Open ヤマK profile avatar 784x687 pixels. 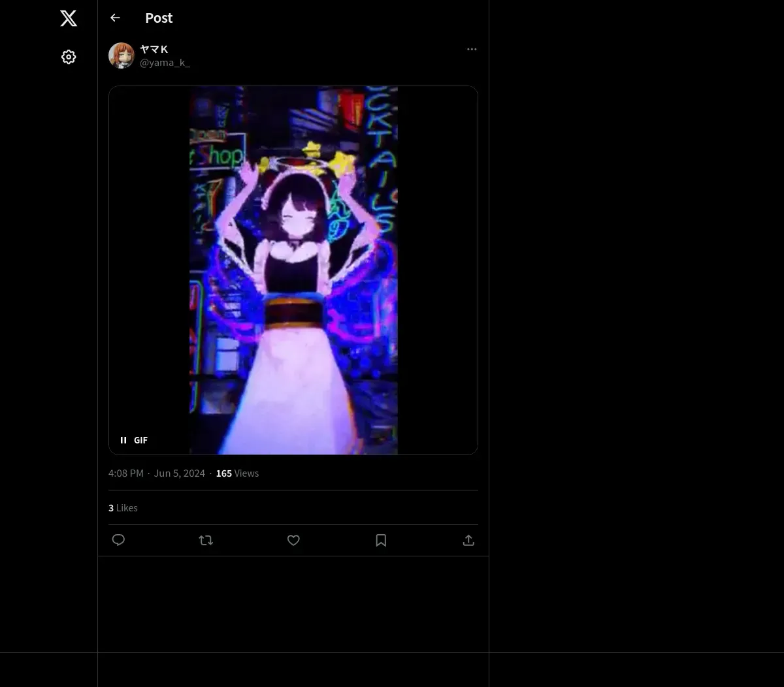122,56
